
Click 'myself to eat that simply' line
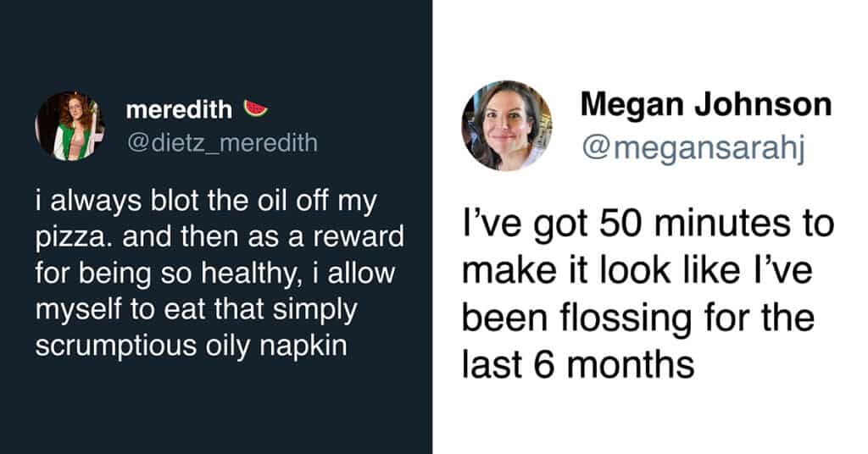pos(195,309)
